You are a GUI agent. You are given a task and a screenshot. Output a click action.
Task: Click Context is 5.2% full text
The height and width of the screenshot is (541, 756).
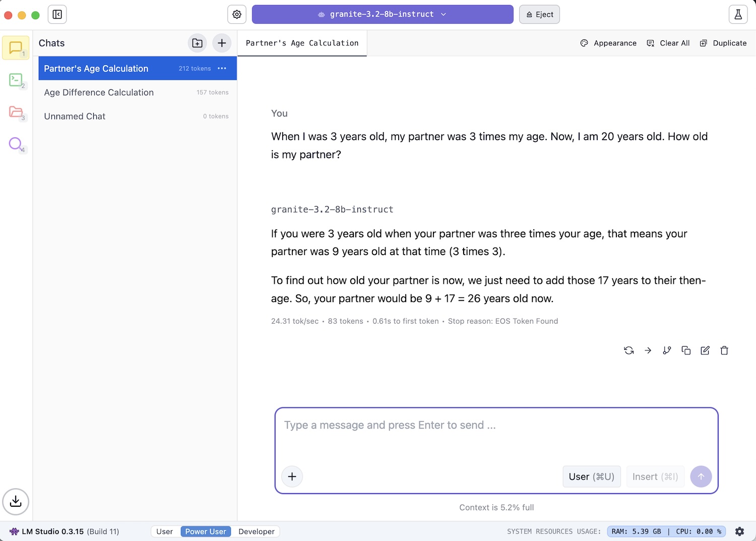coord(496,508)
